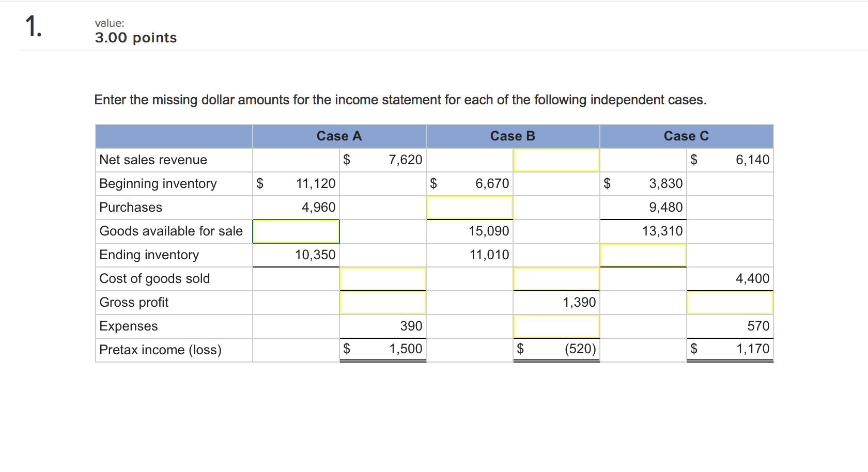This screenshot has width=868, height=472.
Task: Click the Pretax income (loss) row label
Action: (160, 350)
